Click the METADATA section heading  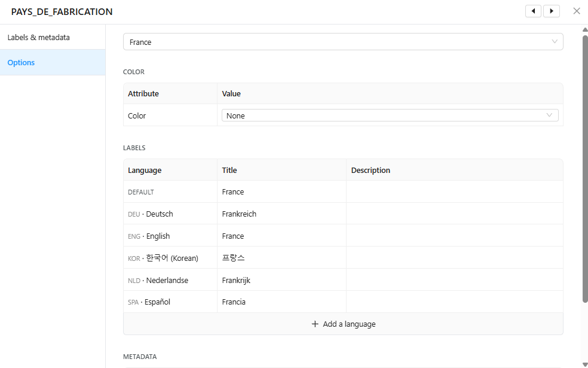[140, 357]
